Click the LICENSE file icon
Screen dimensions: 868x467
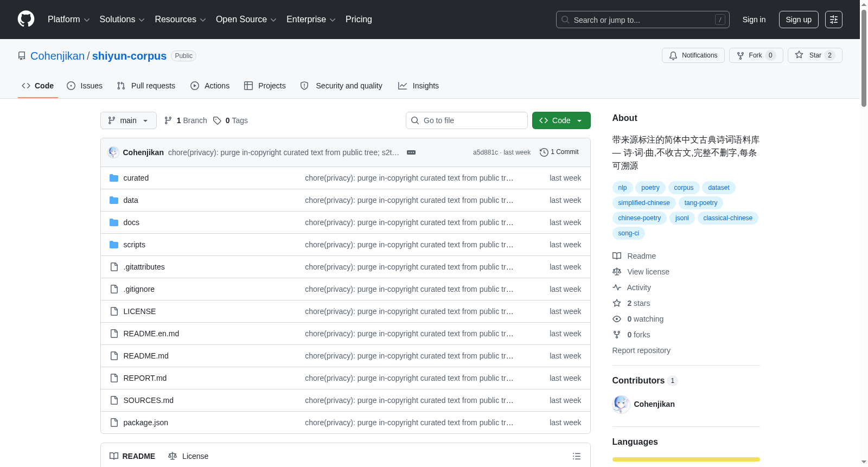pos(114,311)
